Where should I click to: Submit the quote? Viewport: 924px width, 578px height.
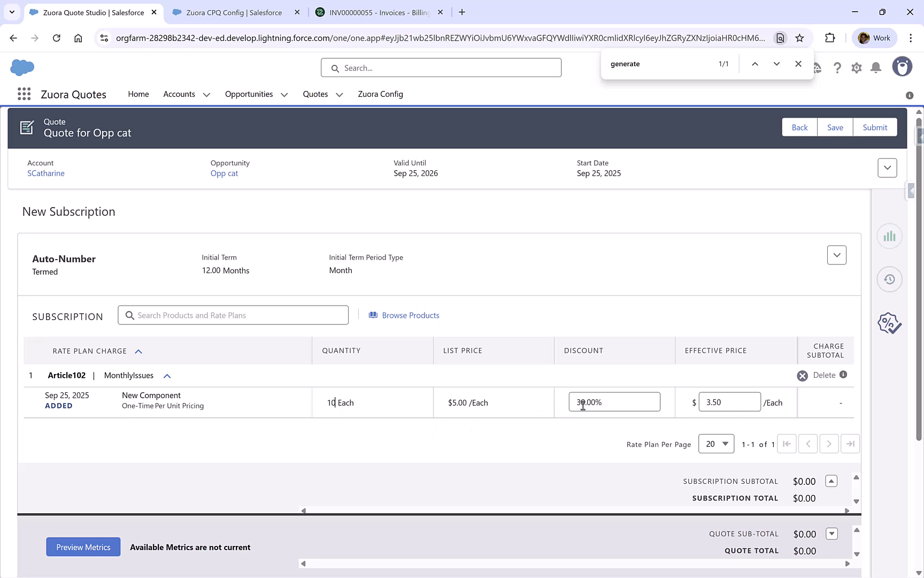point(875,127)
